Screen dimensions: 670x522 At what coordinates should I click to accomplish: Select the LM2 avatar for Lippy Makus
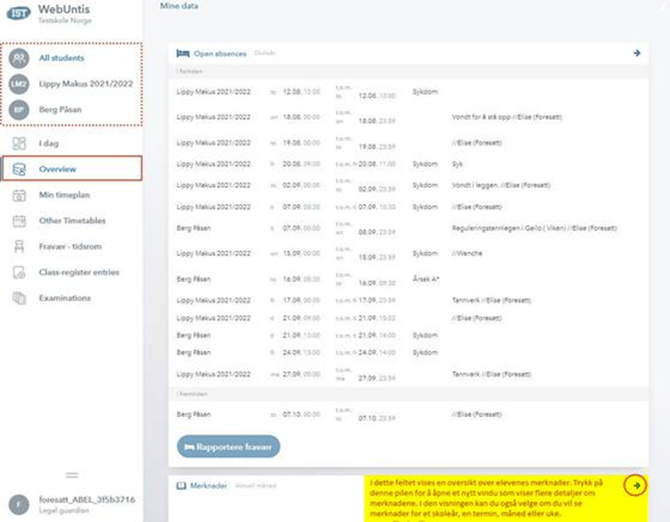19,84
